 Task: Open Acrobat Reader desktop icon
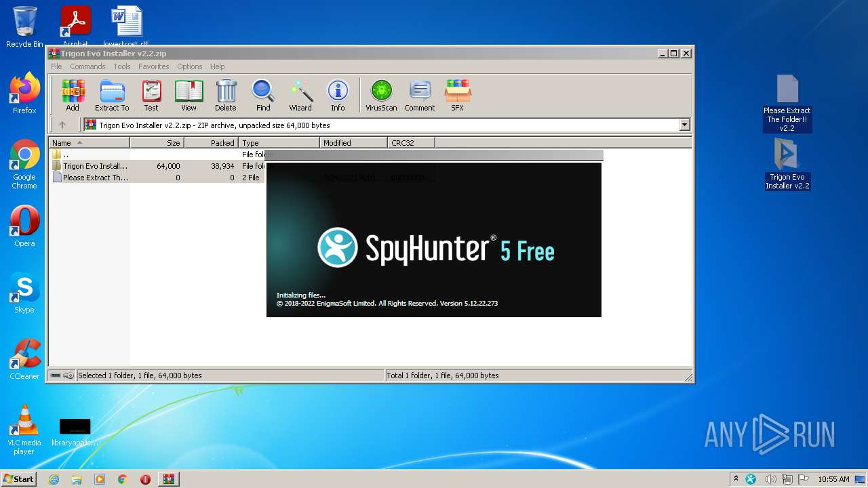pos(76,26)
